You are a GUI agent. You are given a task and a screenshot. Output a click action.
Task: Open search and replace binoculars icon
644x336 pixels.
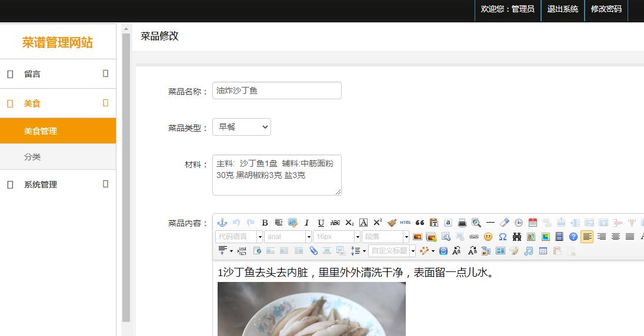click(517, 237)
